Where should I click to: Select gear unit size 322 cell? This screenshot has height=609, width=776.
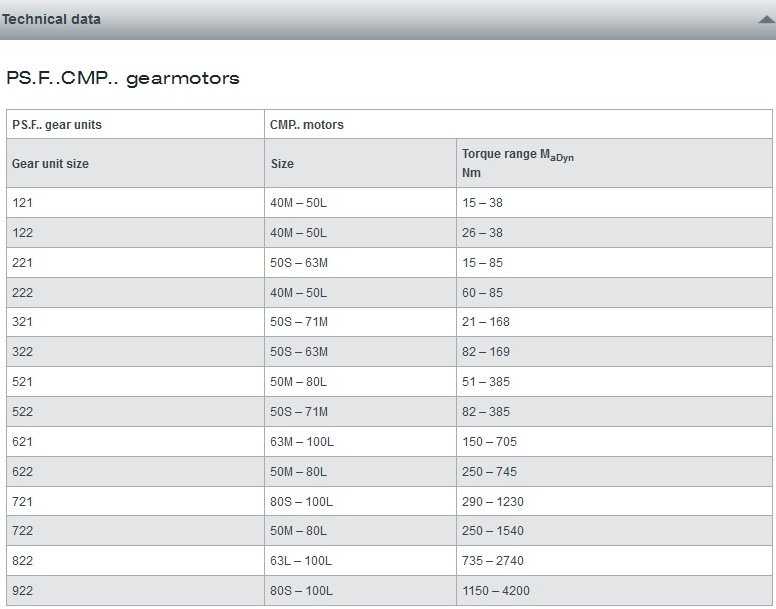[x=136, y=352]
